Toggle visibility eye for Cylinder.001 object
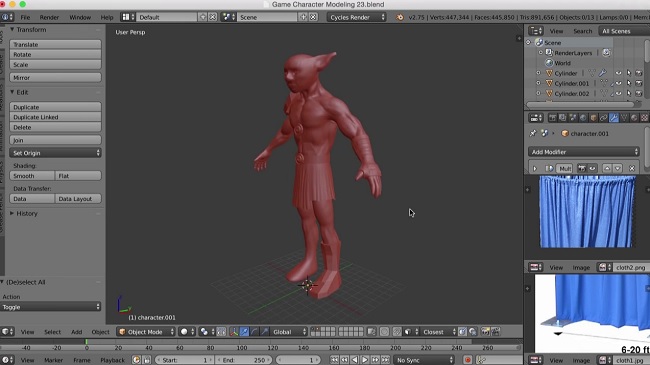 click(x=618, y=83)
